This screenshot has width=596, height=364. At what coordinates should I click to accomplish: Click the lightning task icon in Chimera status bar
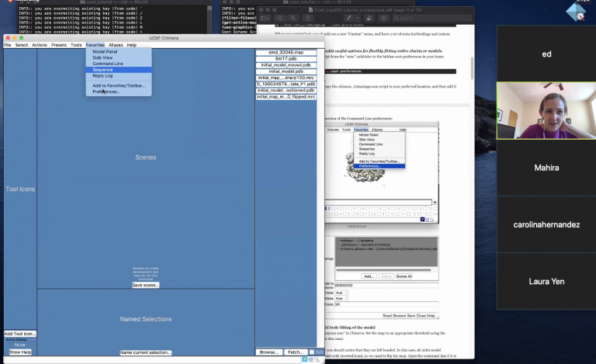tap(304, 359)
